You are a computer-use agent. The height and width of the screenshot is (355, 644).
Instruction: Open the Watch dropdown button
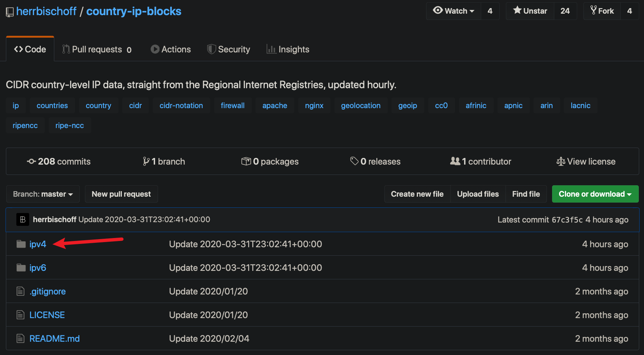tap(453, 11)
